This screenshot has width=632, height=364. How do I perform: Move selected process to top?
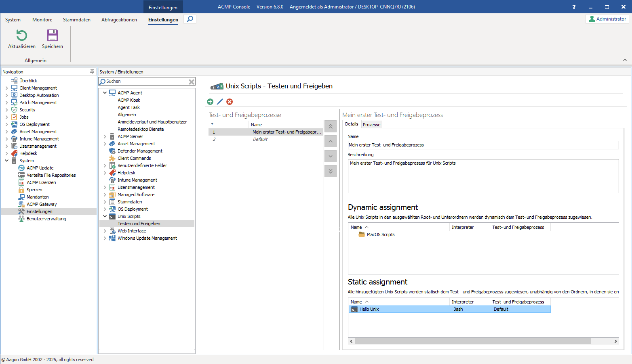click(x=330, y=126)
